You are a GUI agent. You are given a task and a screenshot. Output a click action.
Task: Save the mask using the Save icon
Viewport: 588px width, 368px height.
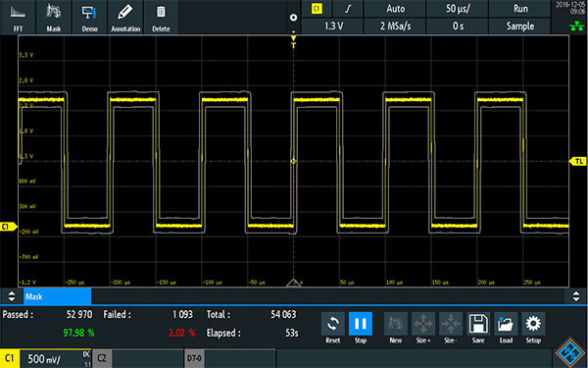(x=478, y=328)
